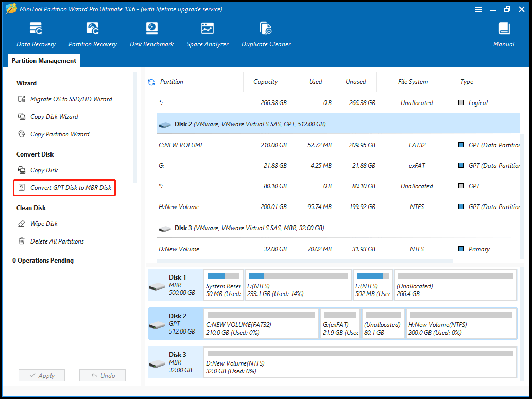Start the Space Analyzer
The image size is (532, 399).
point(208,34)
